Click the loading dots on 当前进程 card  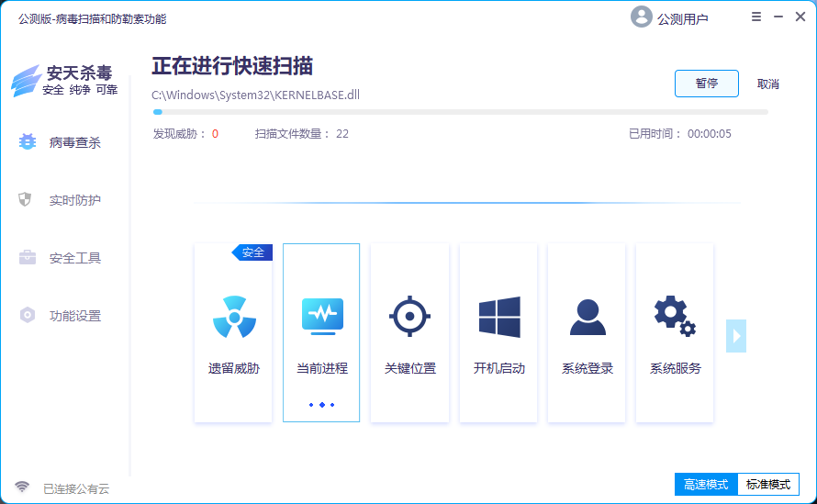(321, 405)
